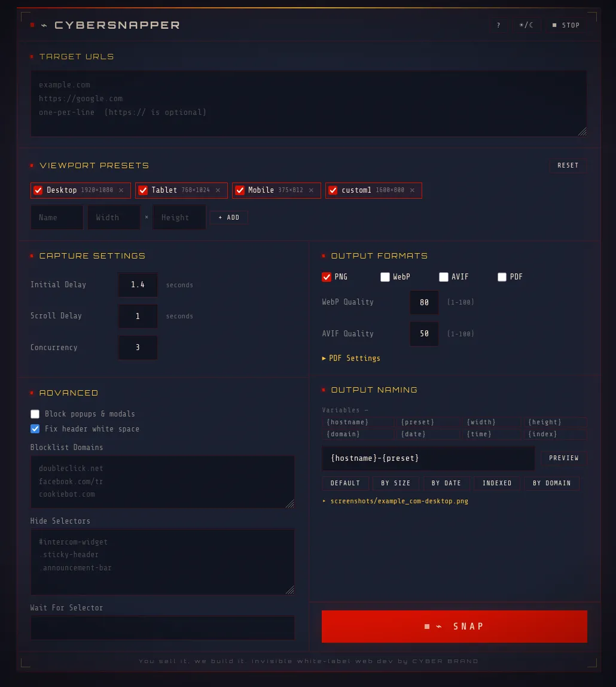Viewport: 616px width, 687px height.
Task: Click the preset Height input field
Action: coord(179,217)
